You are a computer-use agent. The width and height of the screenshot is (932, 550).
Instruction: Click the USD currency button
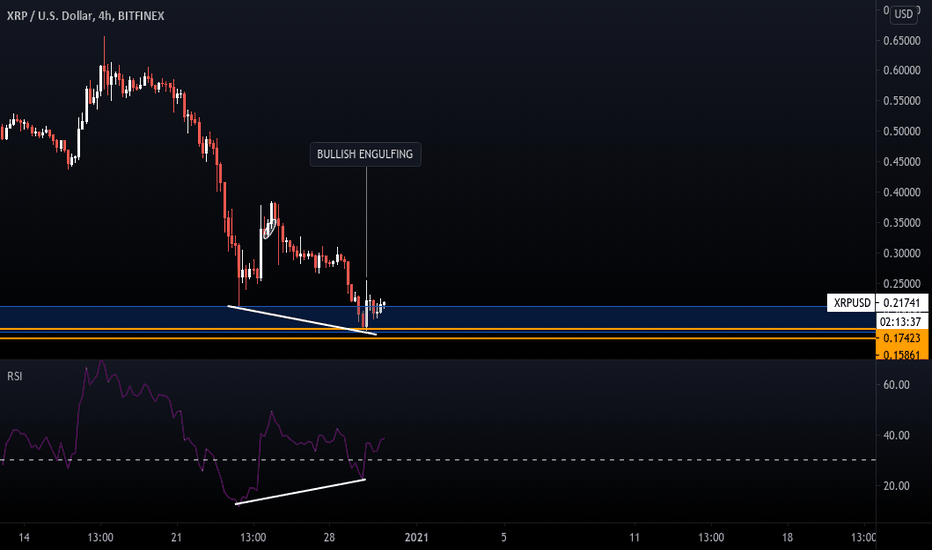903,14
